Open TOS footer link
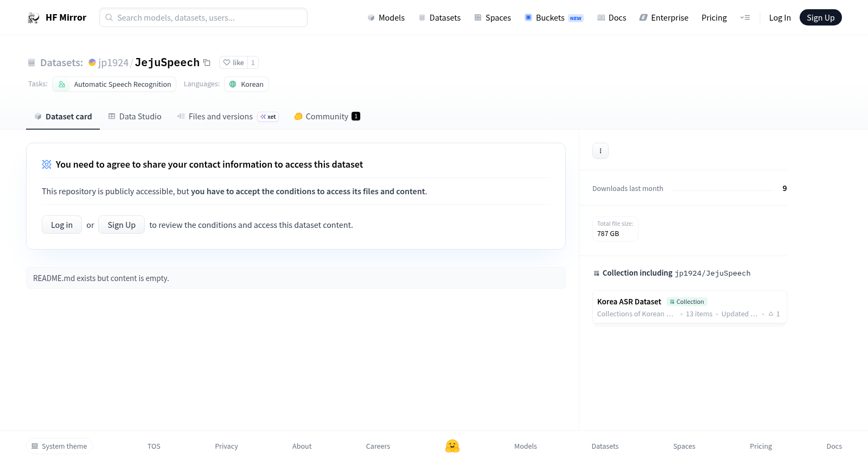 click(154, 446)
